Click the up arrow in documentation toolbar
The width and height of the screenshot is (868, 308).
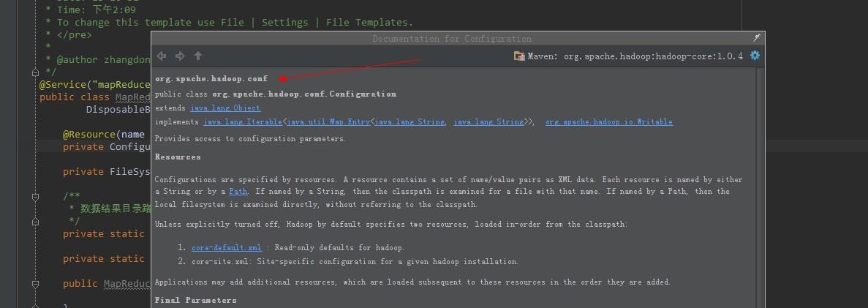click(198, 56)
